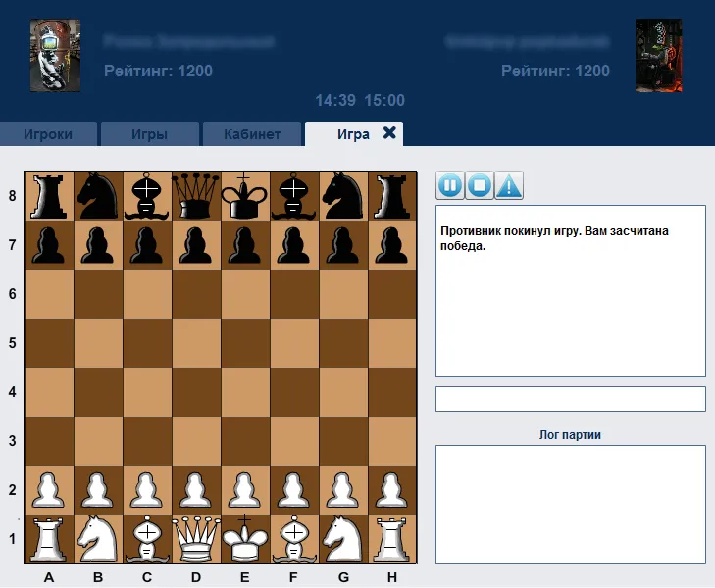This screenshot has width=715, height=588.
Task: Click the black queen on D8
Action: pos(196,196)
